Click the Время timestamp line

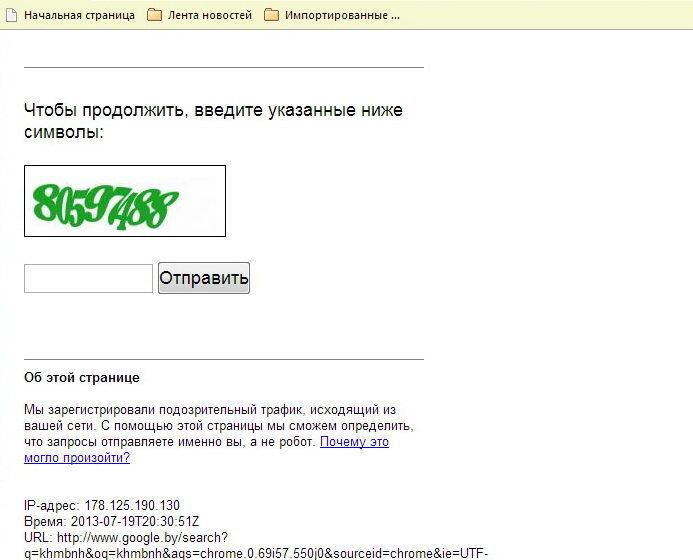pyautogui.click(x=112, y=521)
